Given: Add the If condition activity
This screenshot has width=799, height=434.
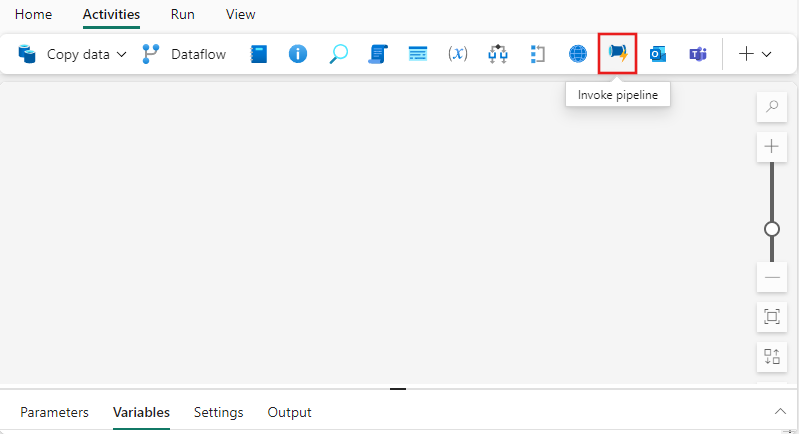Looking at the screenshot, I should click(x=497, y=54).
